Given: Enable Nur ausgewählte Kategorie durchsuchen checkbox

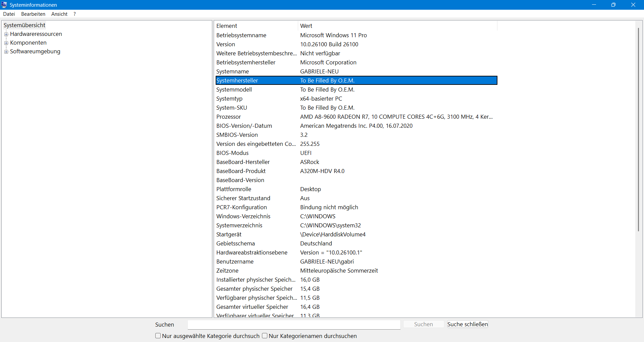Looking at the screenshot, I should (x=158, y=336).
